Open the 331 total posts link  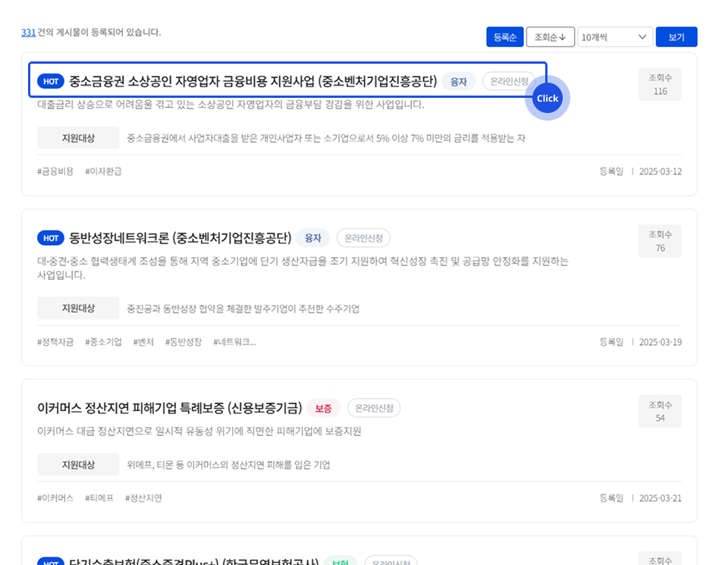[28, 33]
